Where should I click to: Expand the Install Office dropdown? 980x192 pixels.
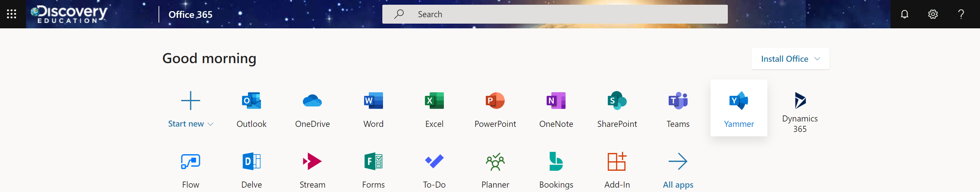click(790, 59)
